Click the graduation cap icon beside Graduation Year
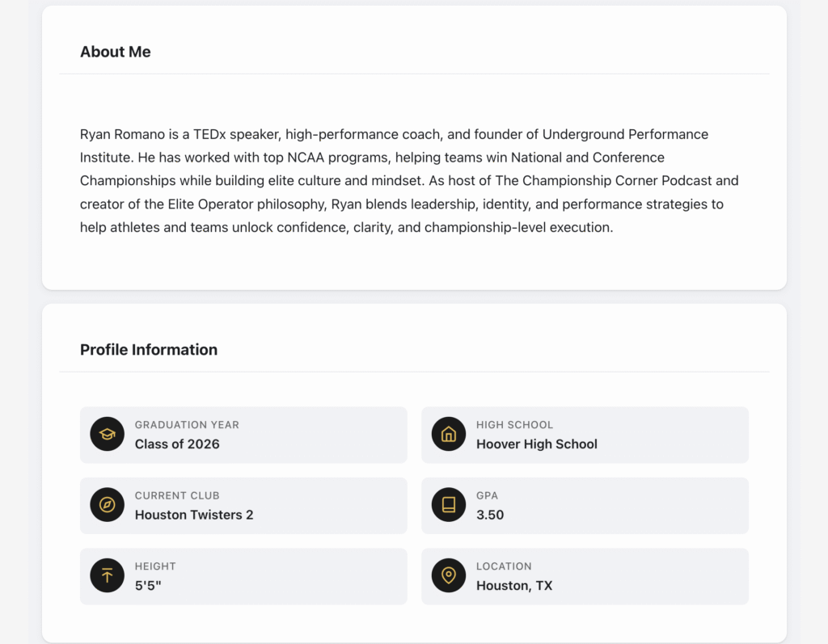Screen dimensions: 828x644 pos(107,434)
